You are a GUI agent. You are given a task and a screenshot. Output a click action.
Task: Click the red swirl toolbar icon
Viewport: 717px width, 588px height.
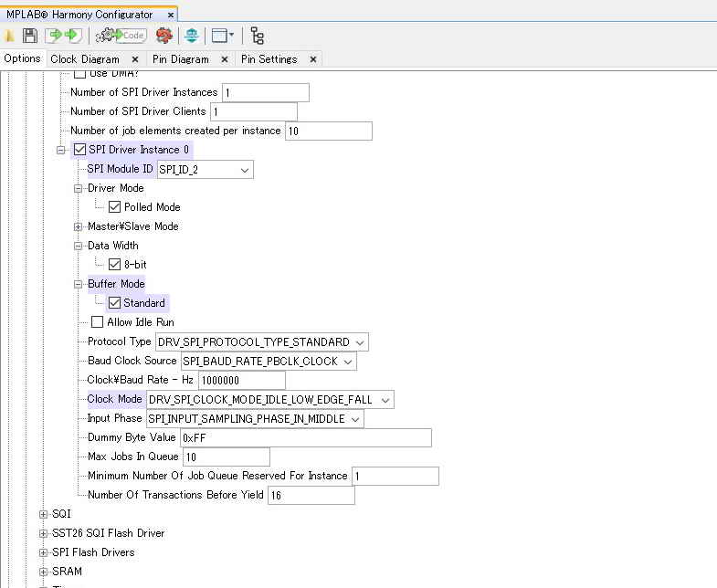tap(164, 36)
